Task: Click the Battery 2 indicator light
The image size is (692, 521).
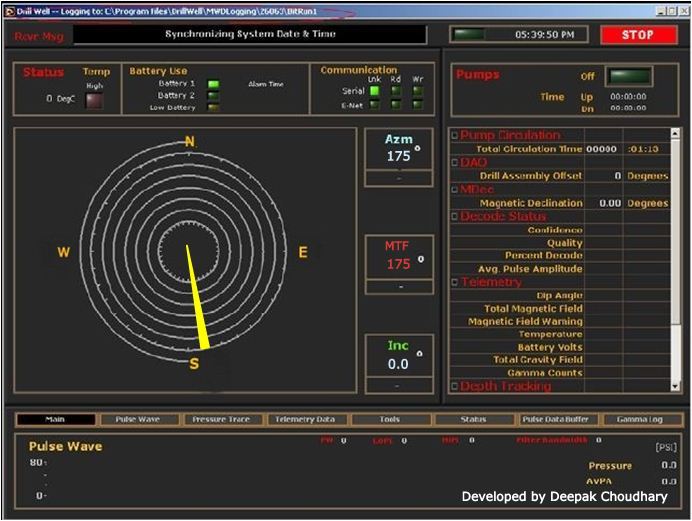Action: [214, 96]
